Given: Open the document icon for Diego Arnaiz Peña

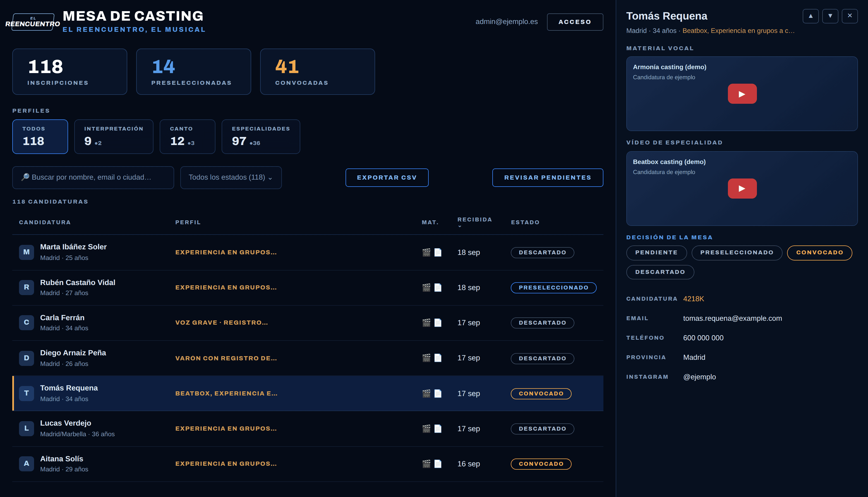Looking at the screenshot, I should 438,358.
